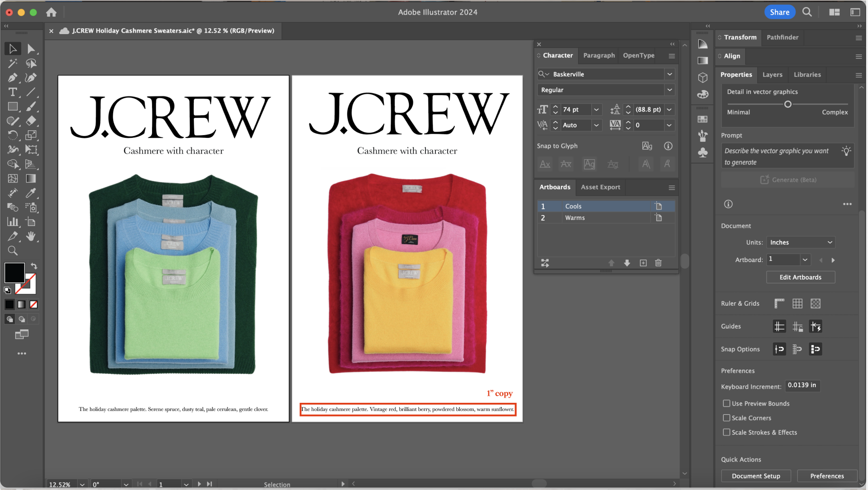This screenshot has height=490, width=868.
Task: Click Document Setup button
Action: point(756,476)
